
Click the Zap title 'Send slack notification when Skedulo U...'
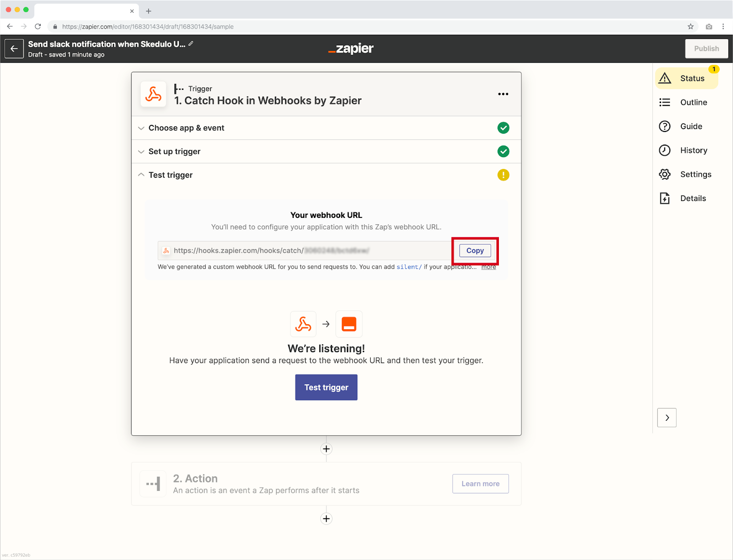(x=107, y=44)
